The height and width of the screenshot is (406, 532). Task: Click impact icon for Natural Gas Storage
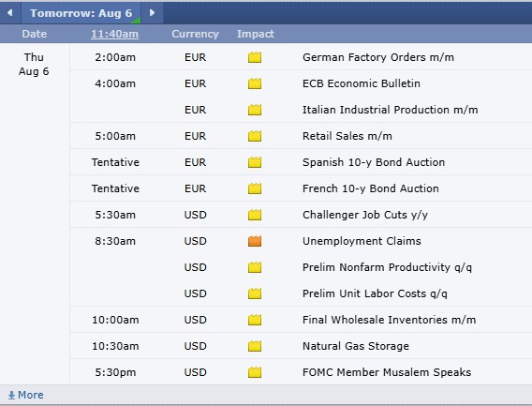click(x=255, y=346)
